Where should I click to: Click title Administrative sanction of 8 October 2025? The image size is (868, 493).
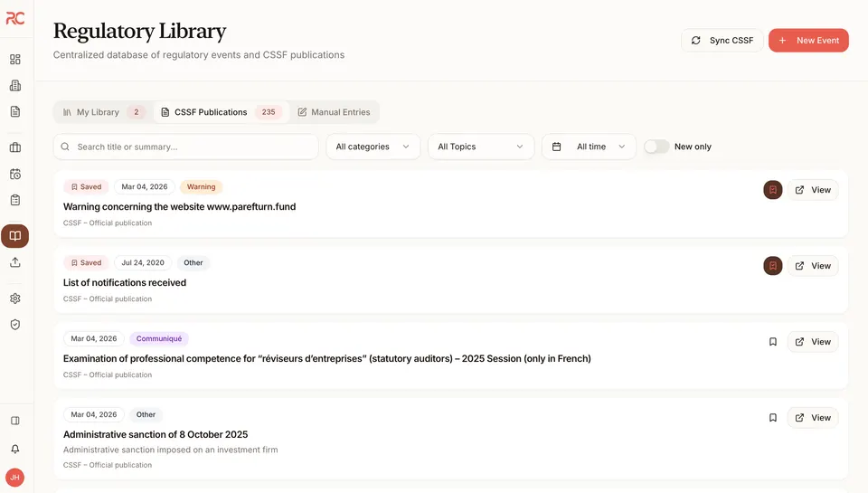(156, 434)
